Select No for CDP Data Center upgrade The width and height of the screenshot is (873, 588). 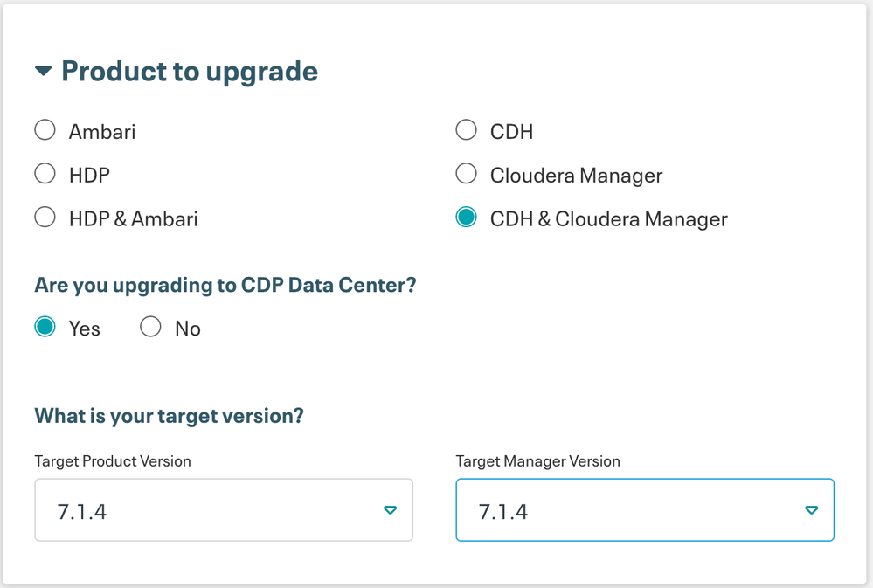point(150,328)
